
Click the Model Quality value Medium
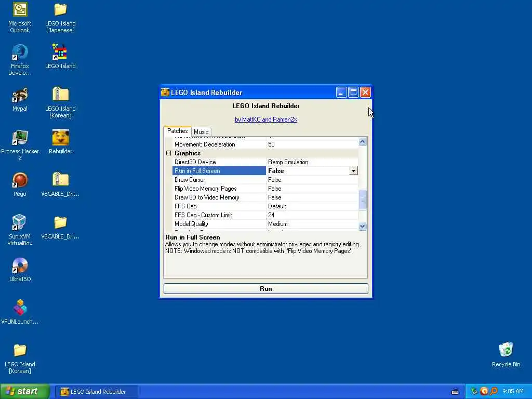pos(277,223)
